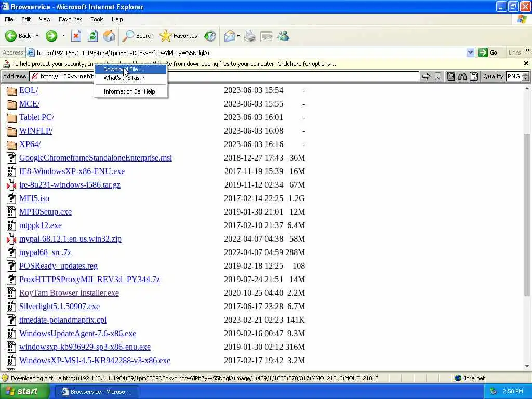
Task: Click the Go button by the address bar
Action: coord(488,52)
